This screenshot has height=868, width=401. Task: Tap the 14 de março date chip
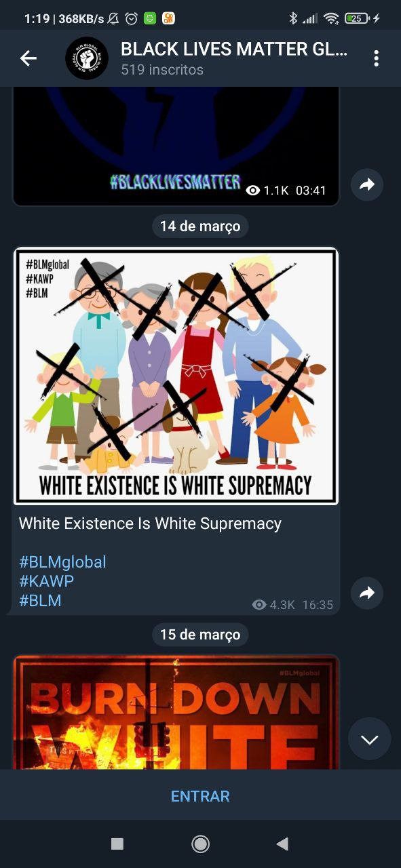200,226
